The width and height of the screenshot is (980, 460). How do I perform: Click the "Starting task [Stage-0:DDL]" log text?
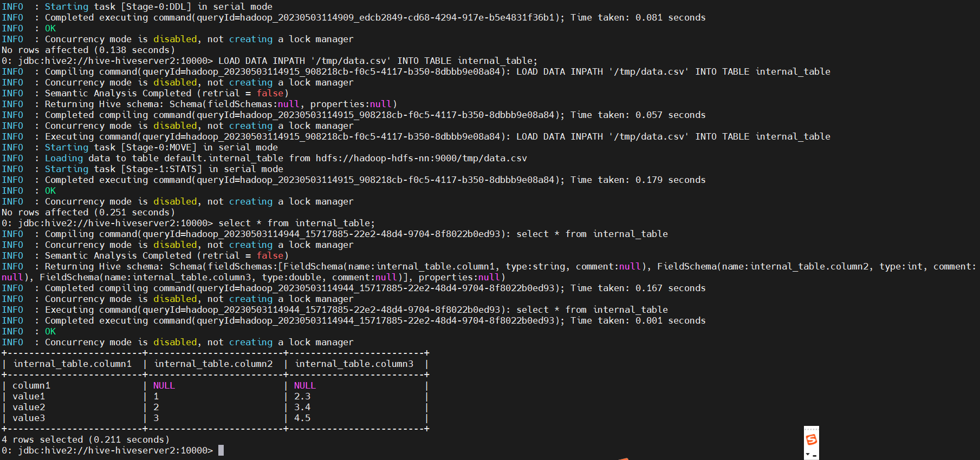tap(118, 6)
